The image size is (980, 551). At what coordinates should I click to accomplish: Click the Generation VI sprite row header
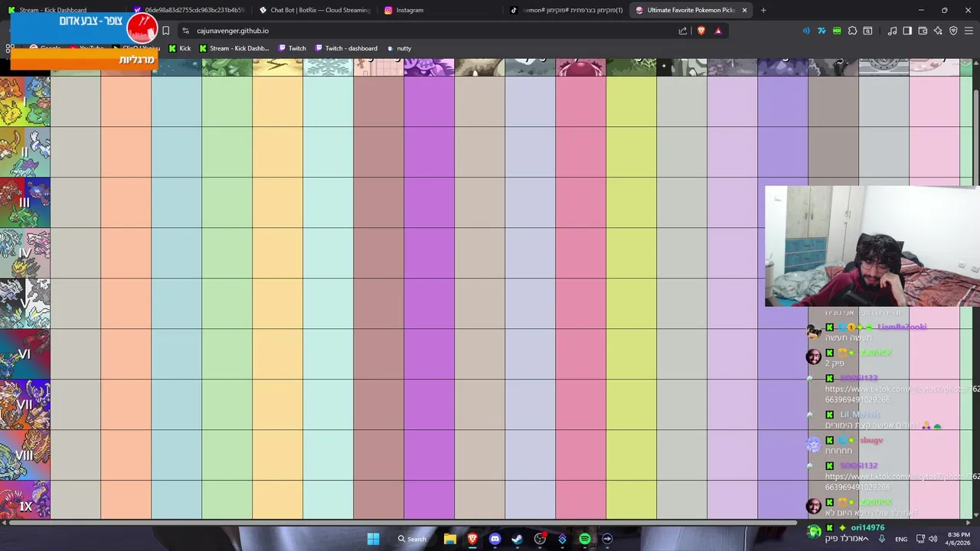click(x=25, y=354)
